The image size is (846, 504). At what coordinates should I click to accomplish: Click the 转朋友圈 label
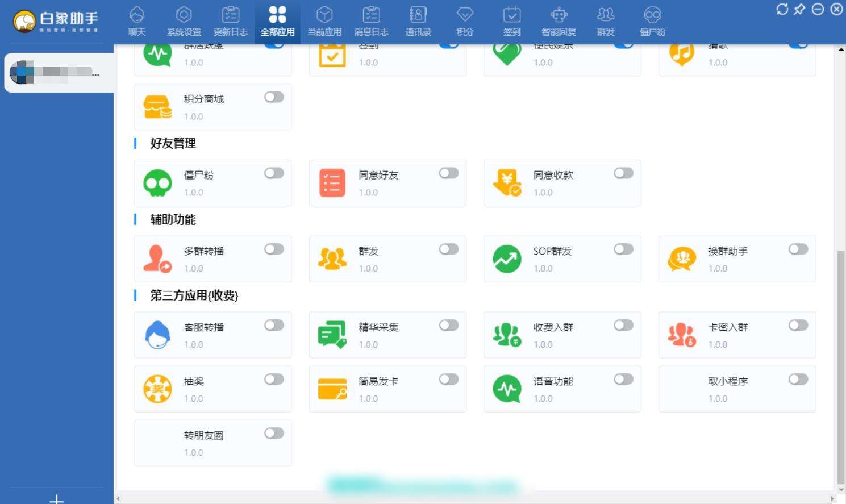(x=203, y=435)
